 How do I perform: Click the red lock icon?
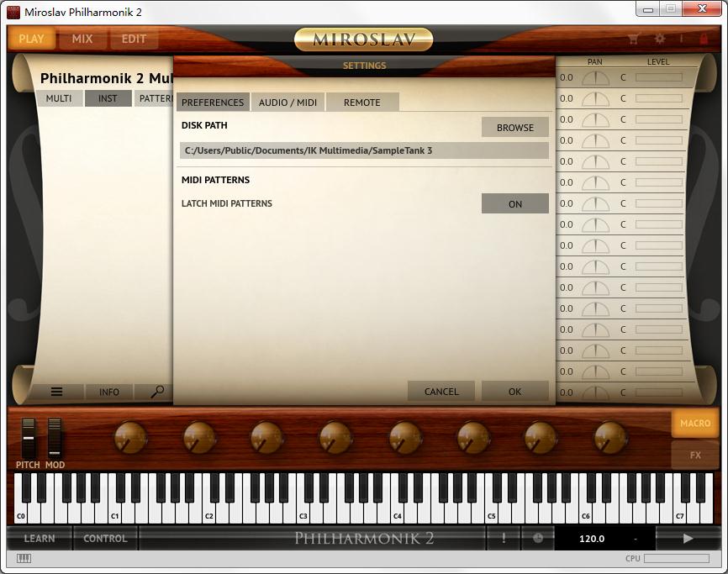coord(704,39)
